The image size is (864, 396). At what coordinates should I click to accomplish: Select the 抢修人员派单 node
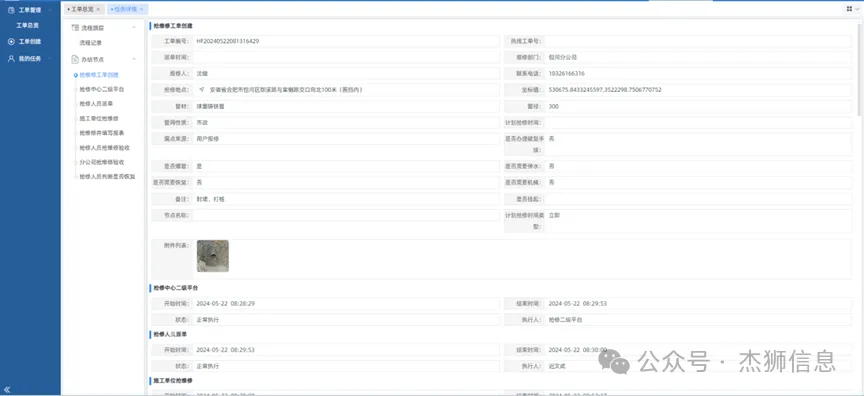click(96, 104)
